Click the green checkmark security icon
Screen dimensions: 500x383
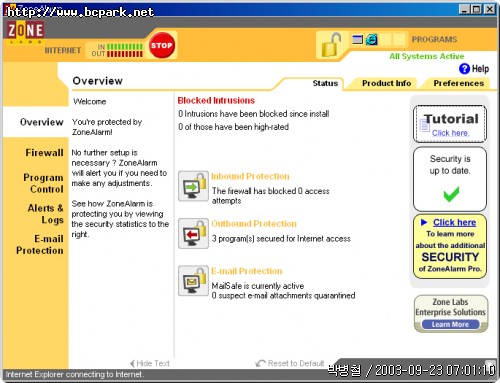pos(451,194)
